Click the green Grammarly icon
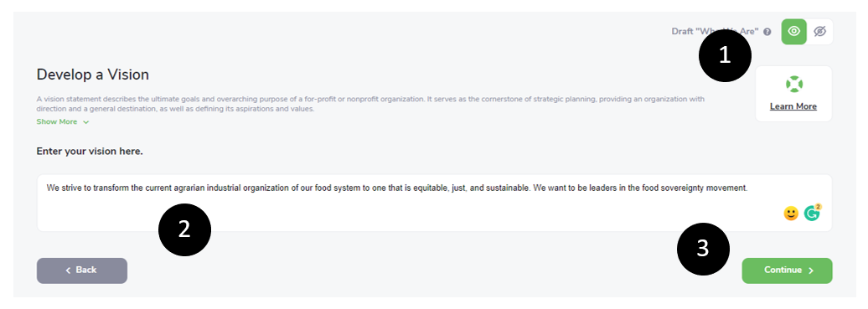868x309 pixels. tap(812, 214)
